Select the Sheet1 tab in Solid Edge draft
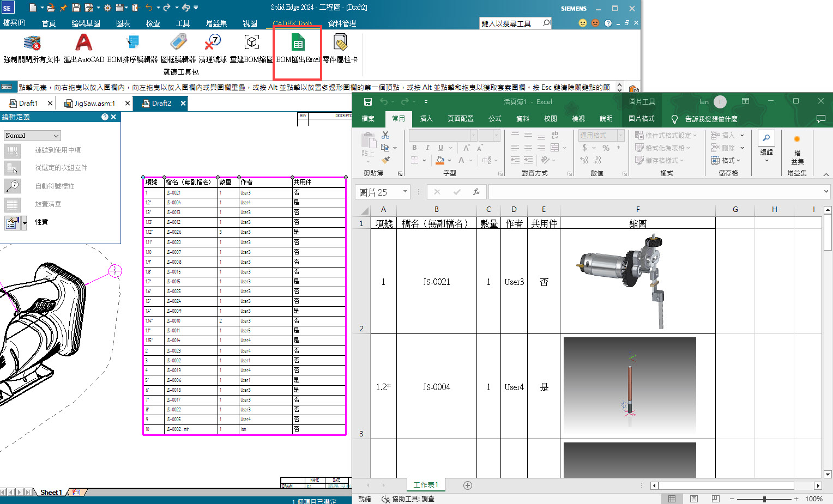Viewport: 833px width, 504px height. pyautogui.click(x=51, y=493)
